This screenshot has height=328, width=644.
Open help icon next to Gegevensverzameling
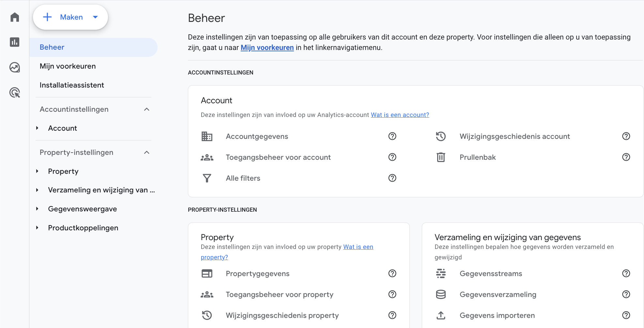pyautogui.click(x=626, y=294)
